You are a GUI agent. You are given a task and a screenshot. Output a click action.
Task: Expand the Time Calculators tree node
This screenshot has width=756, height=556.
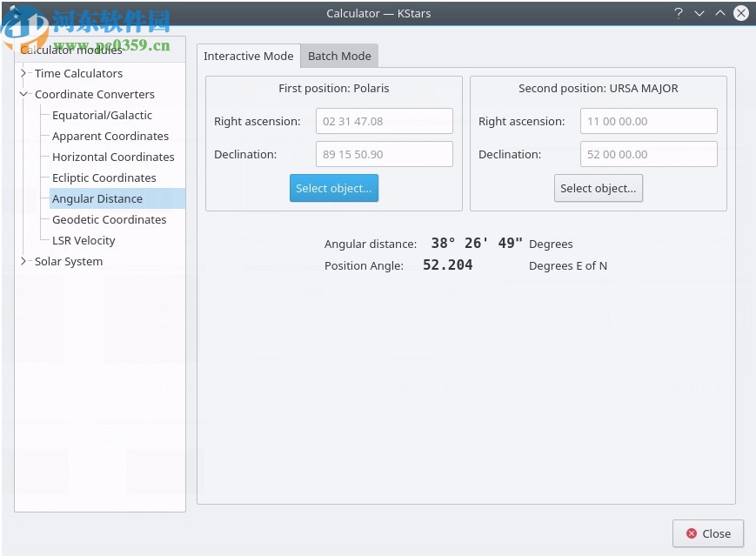pyautogui.click(x=23, y=73)
